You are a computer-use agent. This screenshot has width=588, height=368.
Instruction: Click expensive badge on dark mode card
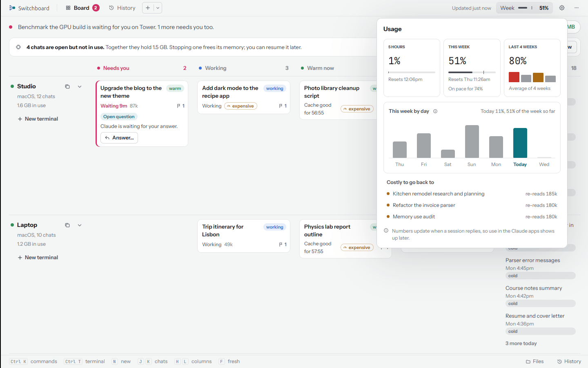coord(241,106)
